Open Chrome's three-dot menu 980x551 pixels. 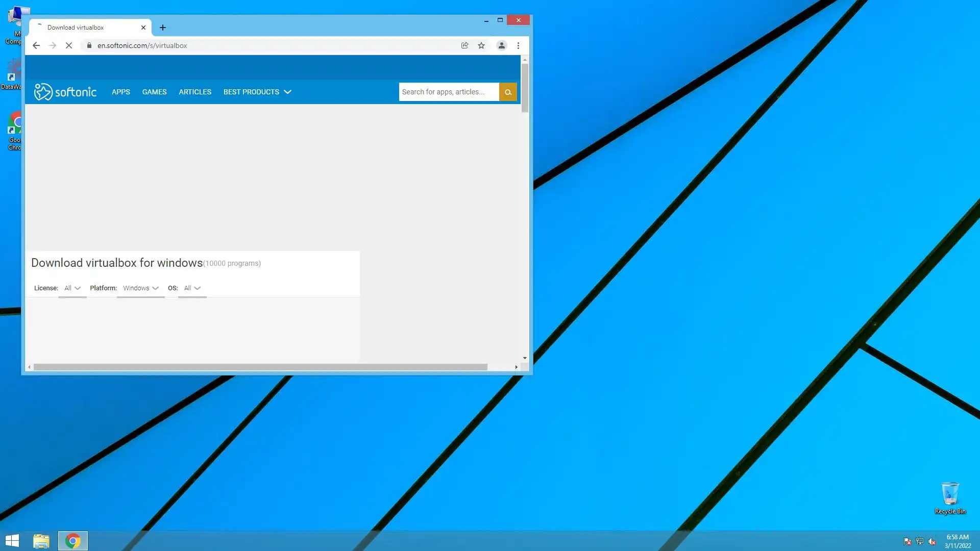click(x=518, y=45)
